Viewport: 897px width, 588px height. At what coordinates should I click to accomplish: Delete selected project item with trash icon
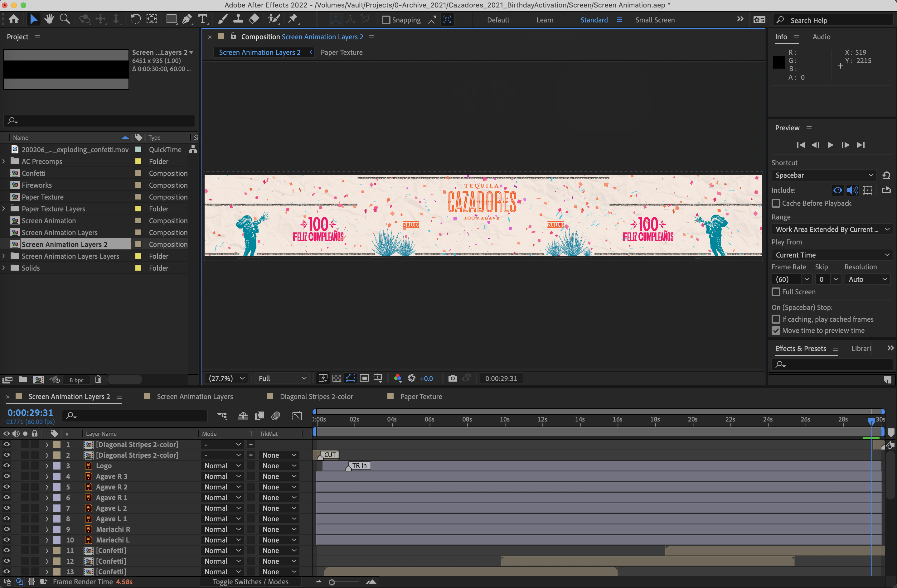point(98,380)
